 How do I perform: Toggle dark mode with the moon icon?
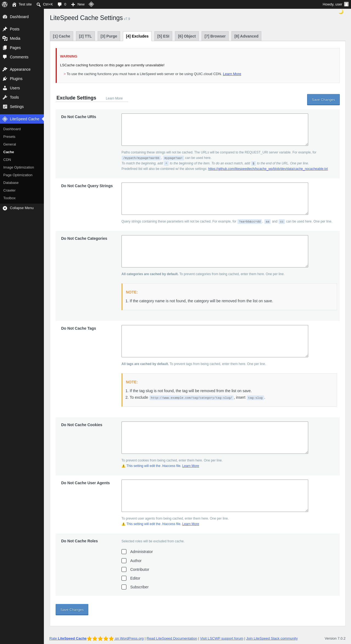click(341, 12)
